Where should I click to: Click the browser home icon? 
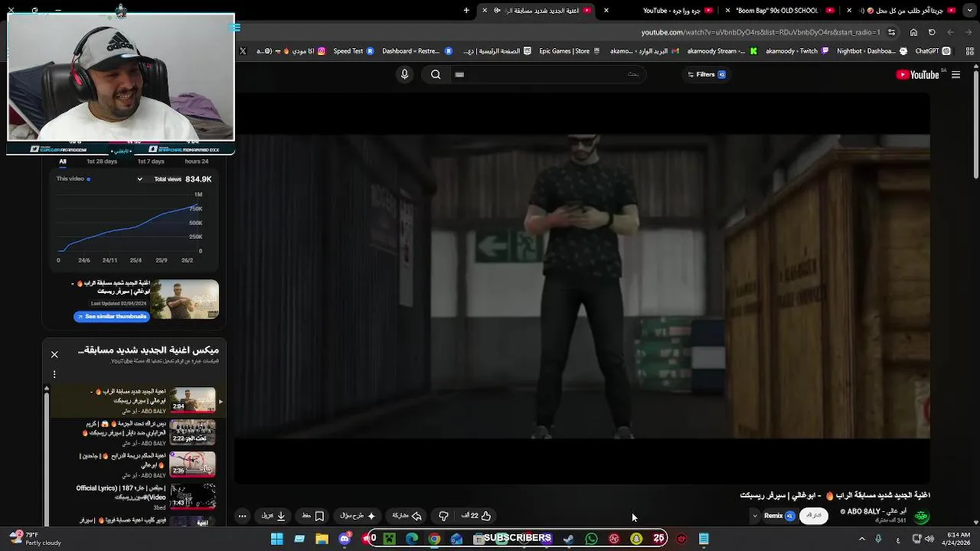pos(913,32)
